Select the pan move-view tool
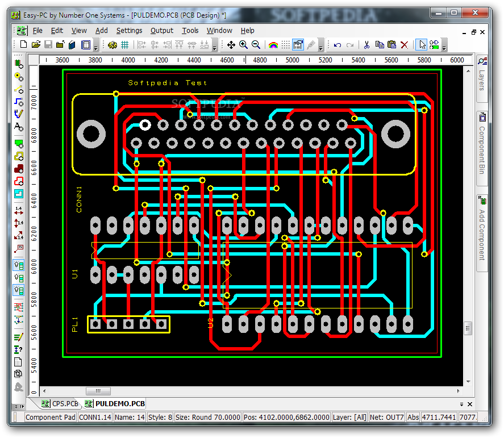The height and width of the screenshot is (438, 504). coord(231,45)
